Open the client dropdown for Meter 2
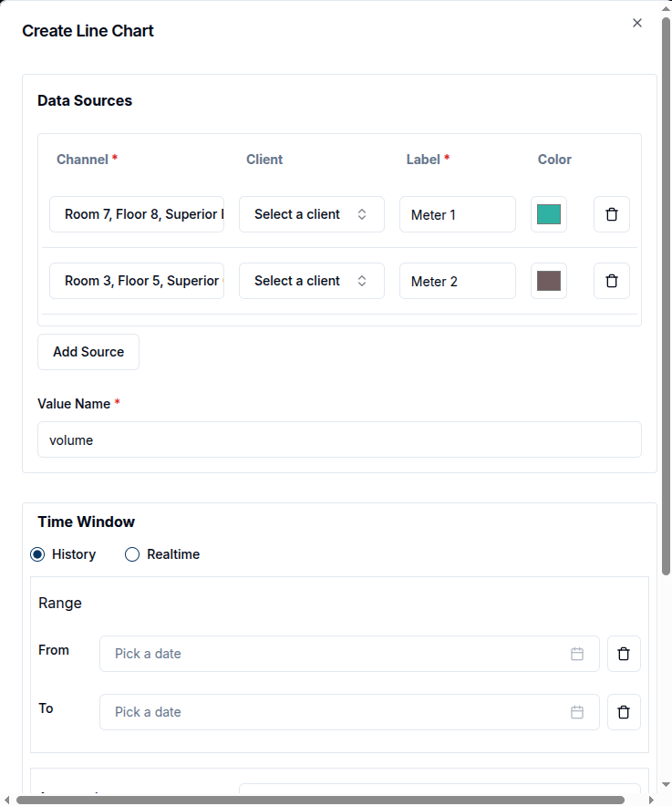The width and height of the screenshot is (672, 806). (311, 281)
